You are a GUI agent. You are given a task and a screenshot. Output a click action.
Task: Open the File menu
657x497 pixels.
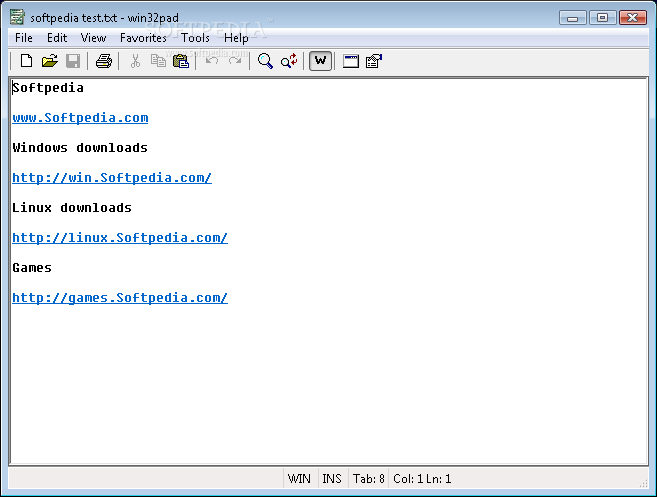24,38
